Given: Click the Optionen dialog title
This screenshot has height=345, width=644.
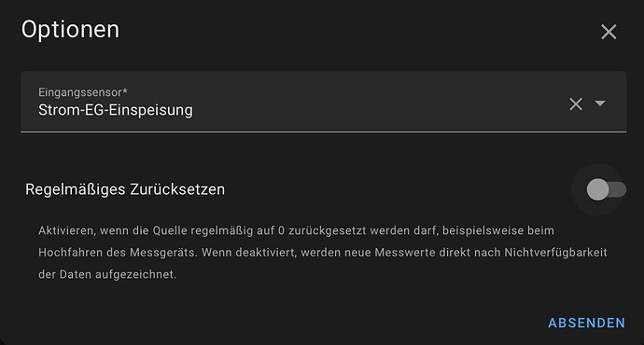Looking at the screenshot, I should pyautogui.click(x=70, y=30).
